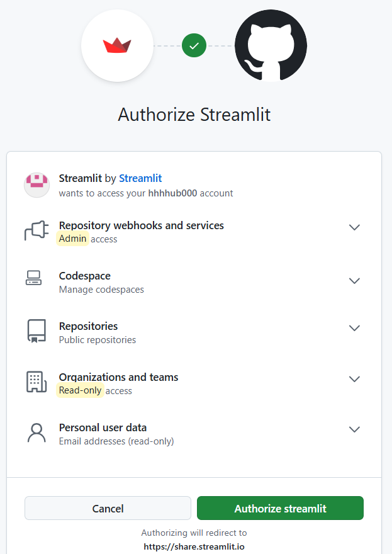392x554 pixels.
Task: Click the Organizations building icon
Action: coord(35,382)
